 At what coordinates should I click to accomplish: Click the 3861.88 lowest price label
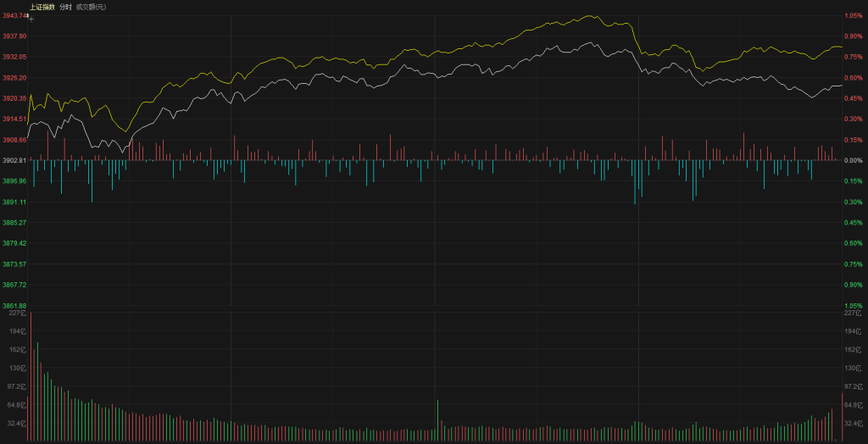[14, 306]
